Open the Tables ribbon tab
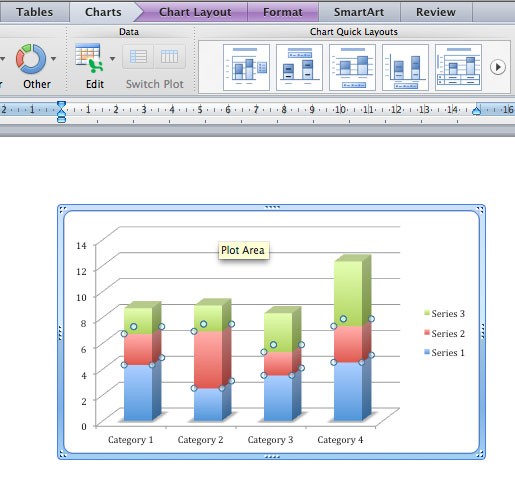 point(34,12)
